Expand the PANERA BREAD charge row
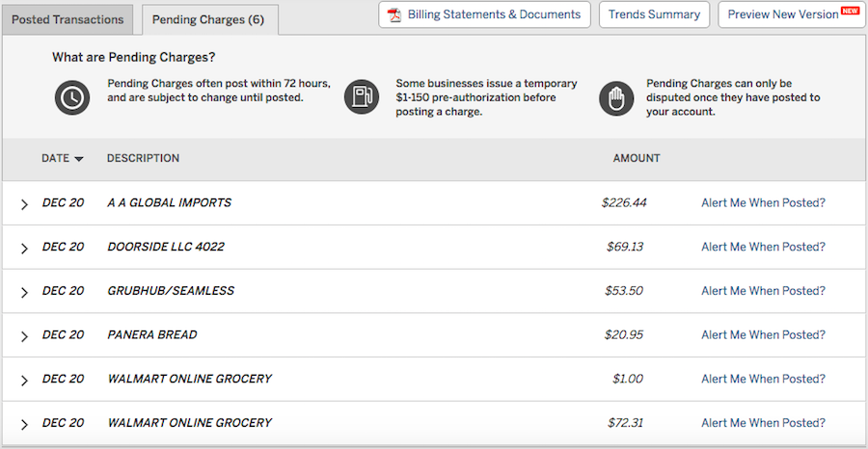Viewport: 868px width, 449px height. [24, 336]
